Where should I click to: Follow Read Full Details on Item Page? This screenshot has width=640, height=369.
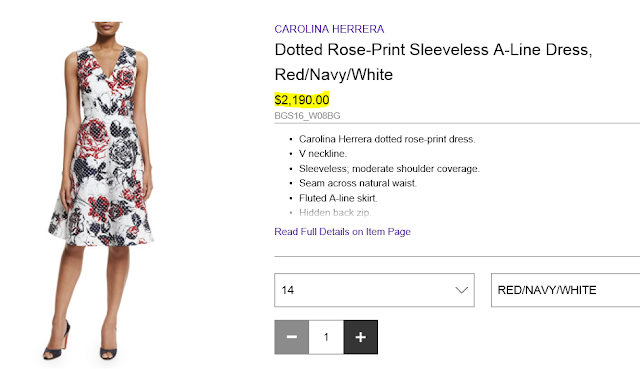342,231
